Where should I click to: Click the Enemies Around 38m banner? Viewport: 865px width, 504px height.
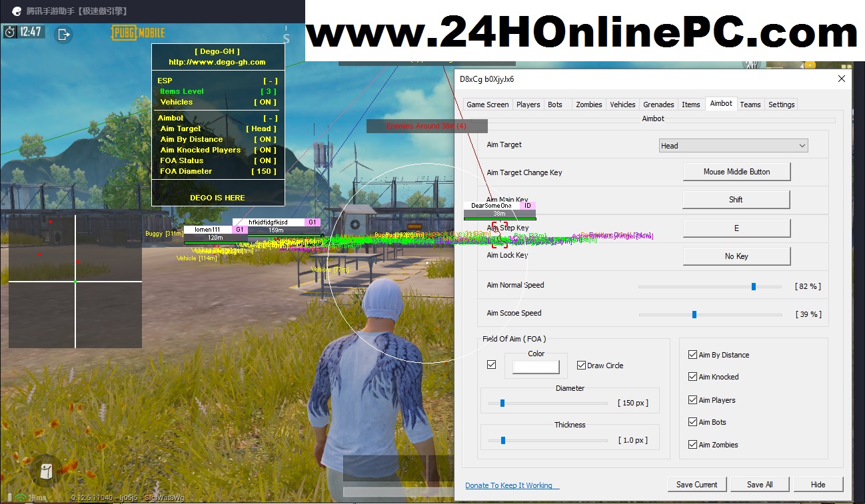[x=427, y=126]
